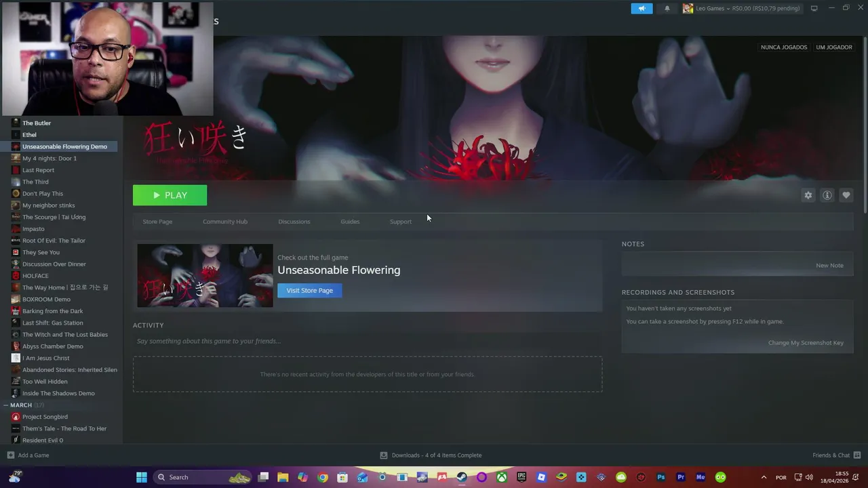
Task: Open the Windows Start menu
Action: 142,477
